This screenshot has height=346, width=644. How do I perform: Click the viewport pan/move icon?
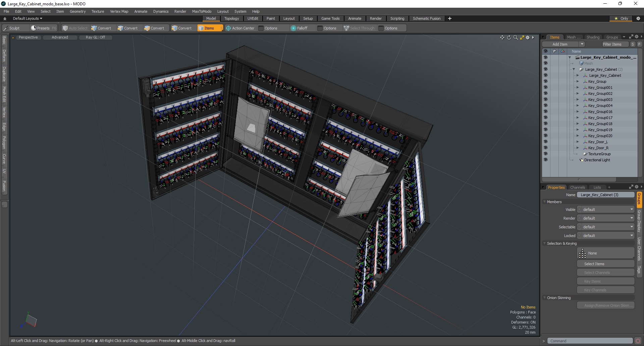(502, 38)
